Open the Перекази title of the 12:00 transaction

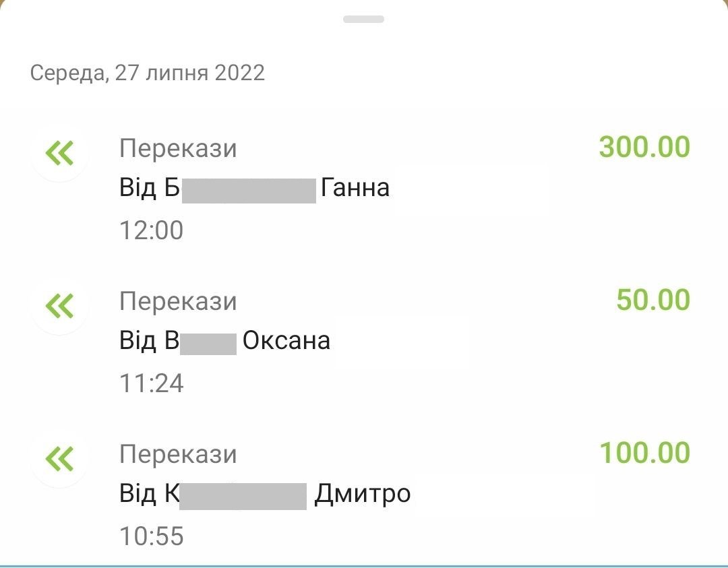(x=178, y=148)
